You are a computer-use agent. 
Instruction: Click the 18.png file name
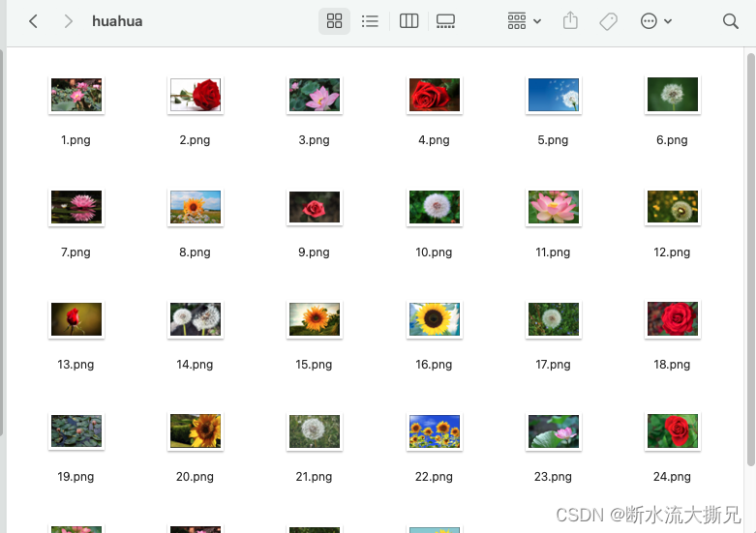pos(672,365)
